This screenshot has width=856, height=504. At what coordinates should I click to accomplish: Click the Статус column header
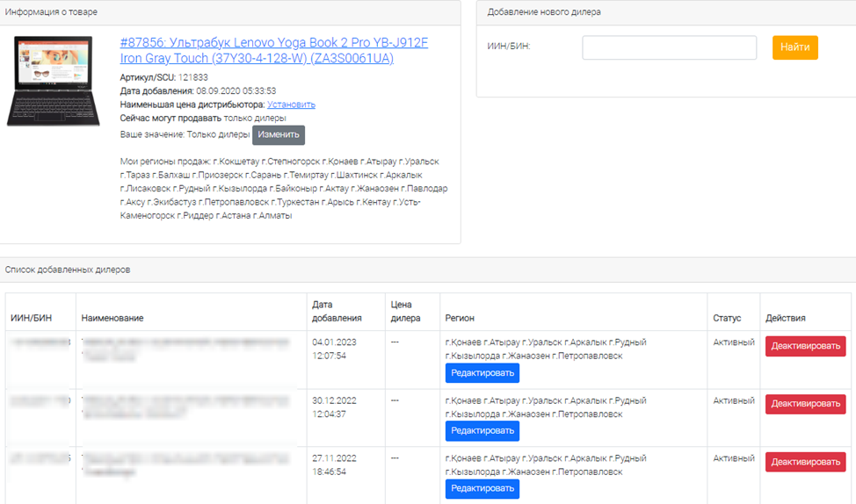[x=727, y=318]
